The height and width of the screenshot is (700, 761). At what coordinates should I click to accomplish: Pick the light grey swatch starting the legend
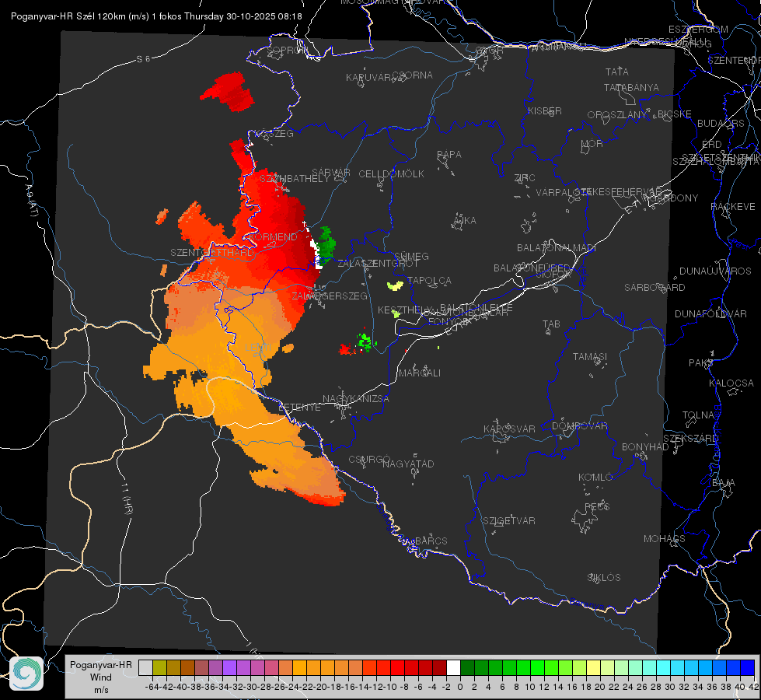click(145, 667)
